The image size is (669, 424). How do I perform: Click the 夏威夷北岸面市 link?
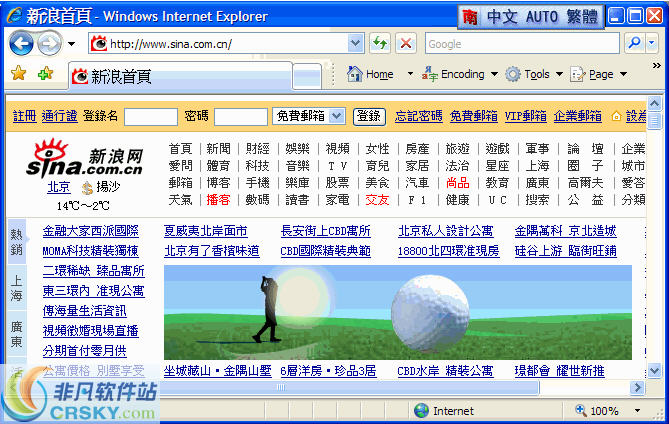pos(206,231)
